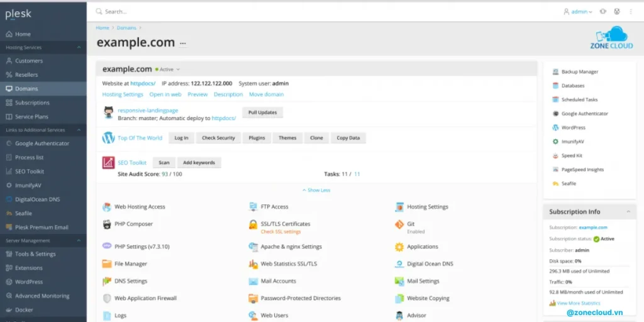Image resolution: width=644 pixels, height=322 pixels.
Task: Open the File Manager folder icon
Action: (x=107, y=264)
